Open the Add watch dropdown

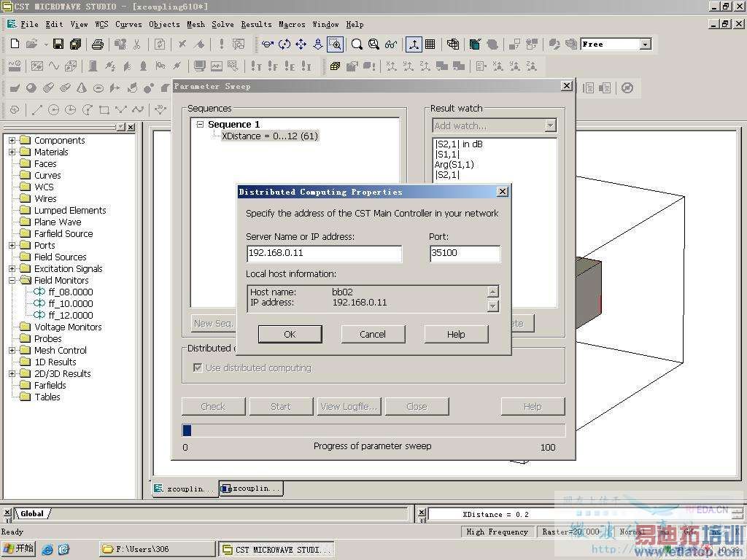pyautogui.click(x=550, y=125)
